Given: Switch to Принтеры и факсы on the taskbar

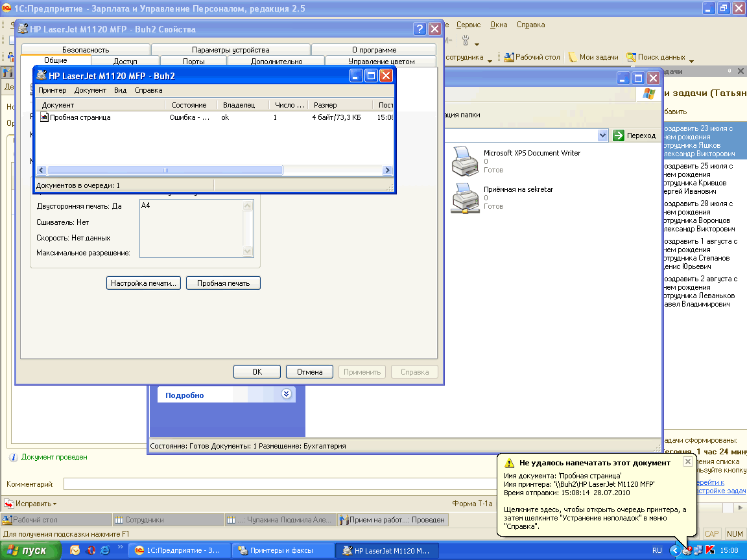Looking at the screenshot, I should 282,550.
